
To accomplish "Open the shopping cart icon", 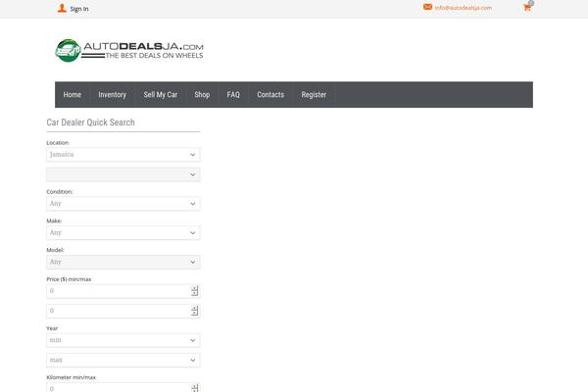I will tap(527, 7).
